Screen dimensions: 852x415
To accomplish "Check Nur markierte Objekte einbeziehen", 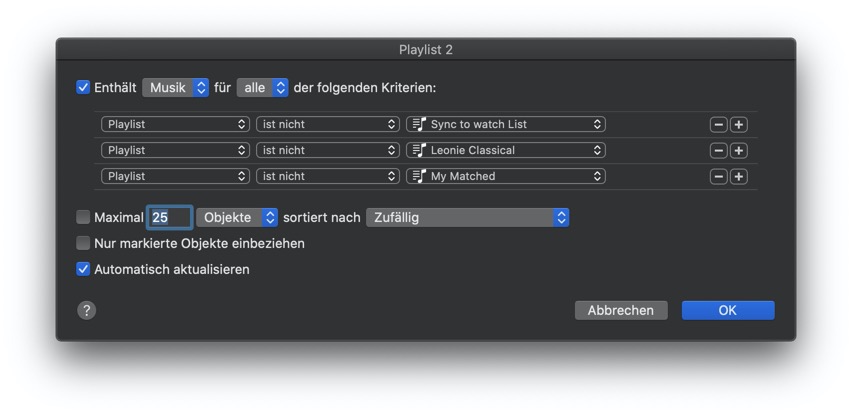I will click(x=83, y=243).
